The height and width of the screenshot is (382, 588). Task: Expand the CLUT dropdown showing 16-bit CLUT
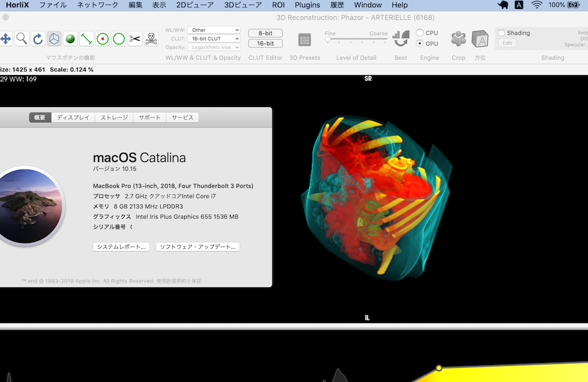click(214, 39)
